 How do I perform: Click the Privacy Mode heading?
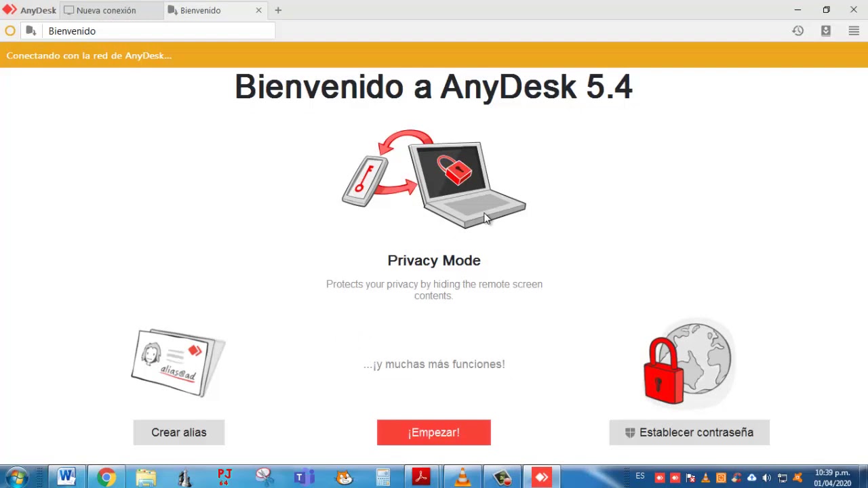(x=434, y=260)
